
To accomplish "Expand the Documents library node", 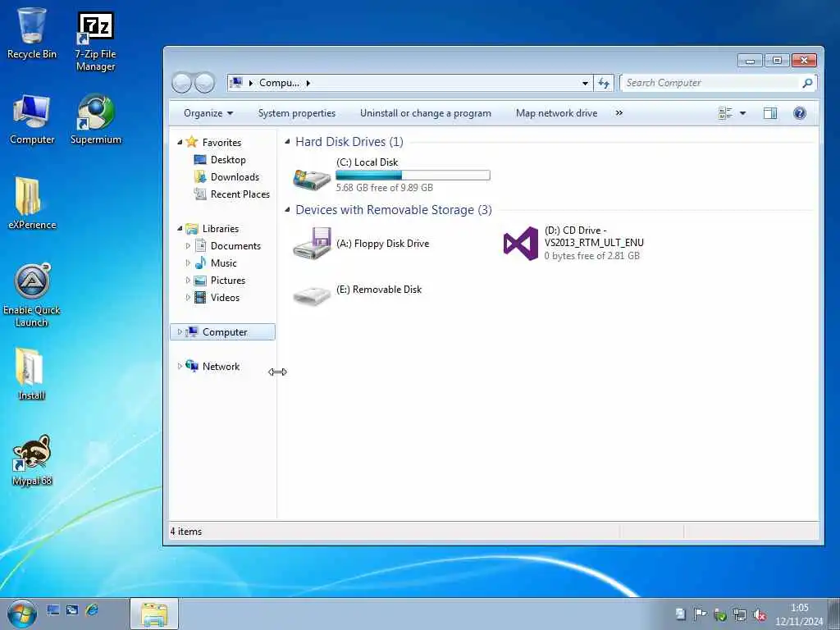I will (x=188, y=246).
